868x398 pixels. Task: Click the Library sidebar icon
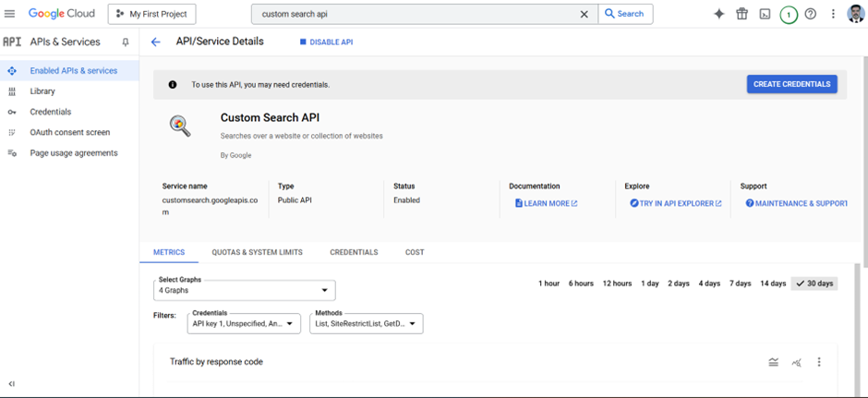coord(12,91)
